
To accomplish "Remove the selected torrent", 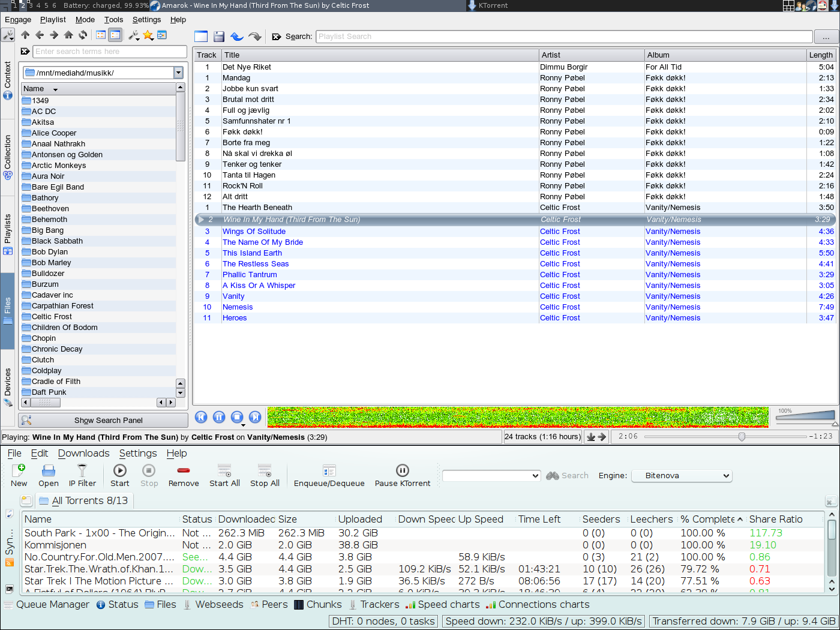I will point(184,476).
